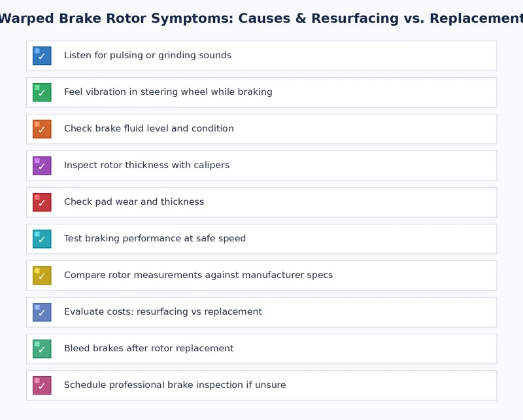Expand the 'Check pad wear and thickness' item
The height and width of the screenshot is (420, 523).
click(x=135, y=202)
